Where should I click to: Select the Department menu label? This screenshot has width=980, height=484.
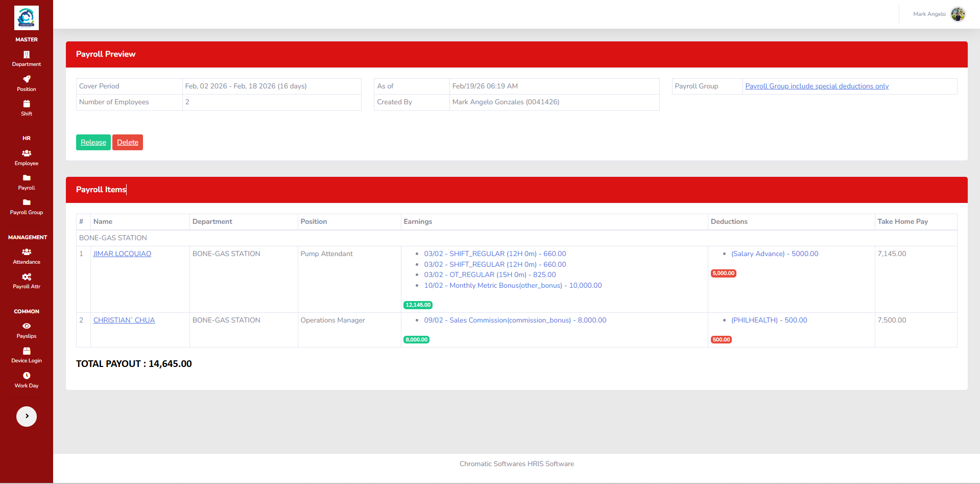pos(27,64)
